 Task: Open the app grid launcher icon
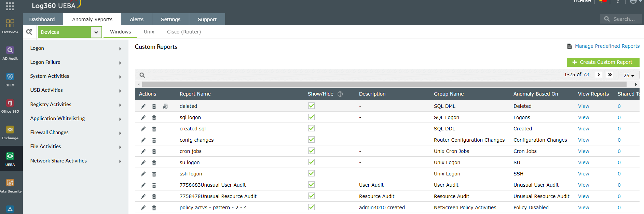tap(10, 6)
